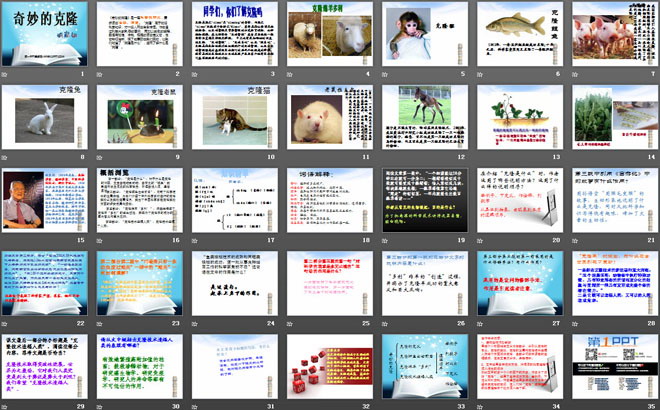Select slide 34 with red paragraph text
Image resolution: width=660 pixels, height=410 pixels.
click(x=520, y=367)
